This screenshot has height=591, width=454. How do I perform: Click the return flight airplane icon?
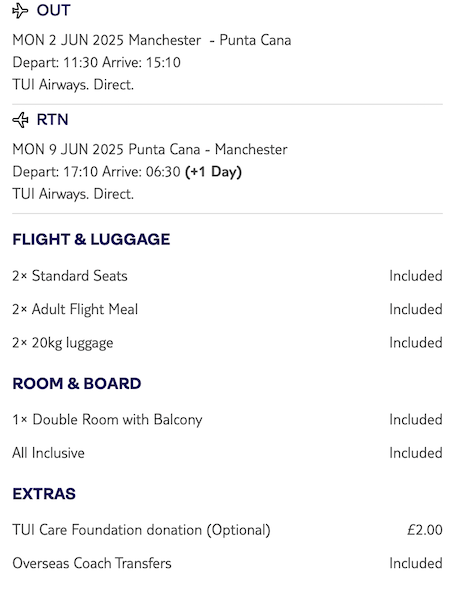(x=20, y=120)
